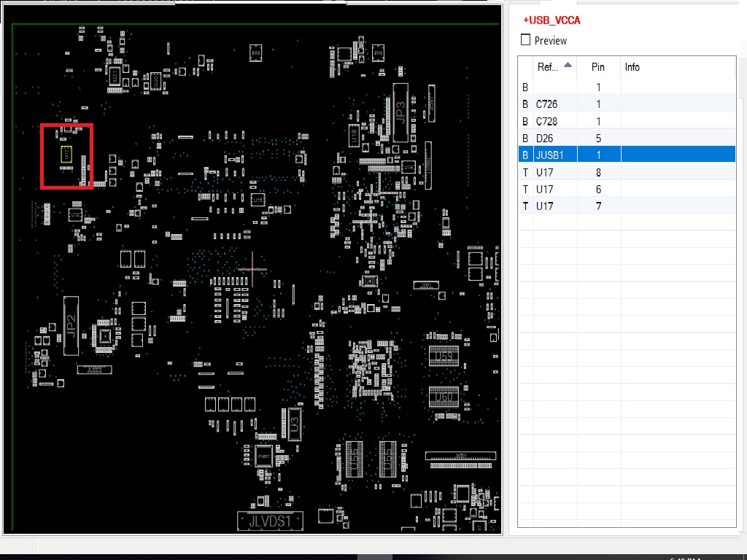The height and width of the screenshot is (560, 747).
Task: Select the U20 chip near top left
Action: coord(155,81)
